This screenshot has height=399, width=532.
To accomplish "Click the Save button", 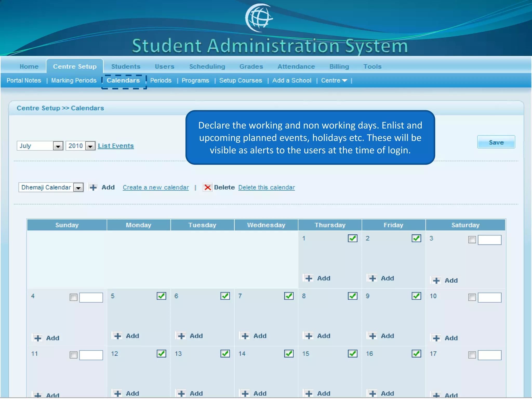I will [496, 142].
